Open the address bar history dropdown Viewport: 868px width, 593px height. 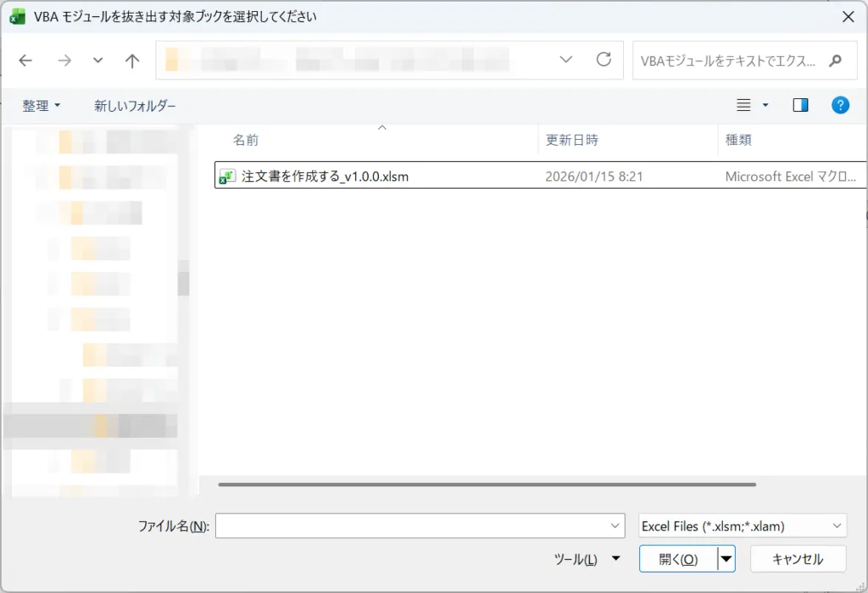pos(566,59)
